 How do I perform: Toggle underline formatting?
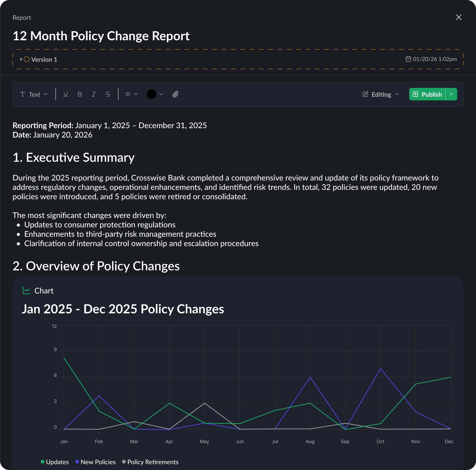click(x=65, y=94)
